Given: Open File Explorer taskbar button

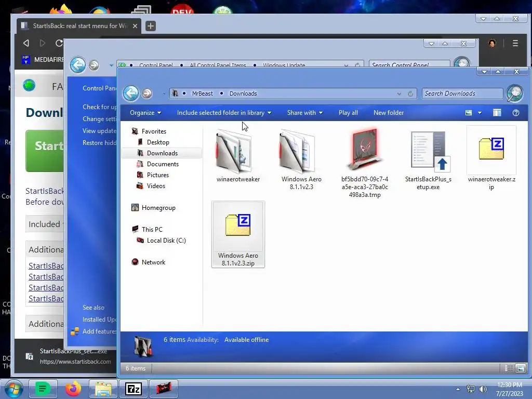Looking at the screenshot, I should (x=103, y=389).
